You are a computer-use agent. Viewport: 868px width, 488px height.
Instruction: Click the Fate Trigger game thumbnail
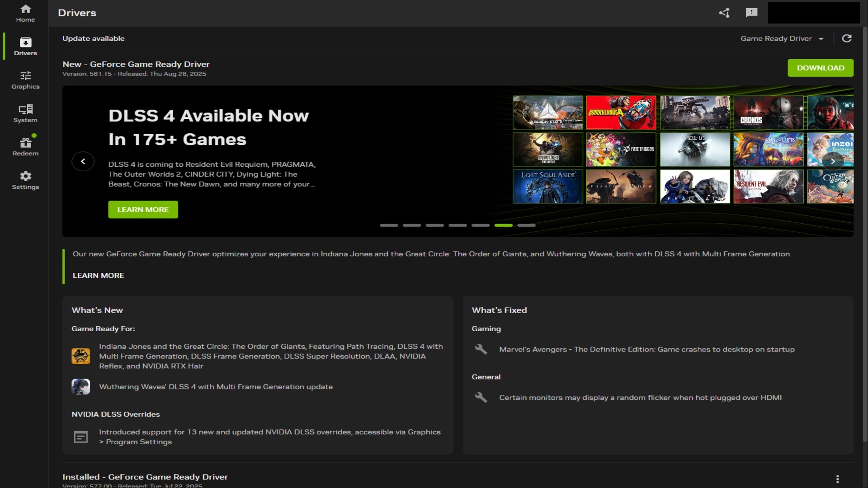[x=621, y=150]
